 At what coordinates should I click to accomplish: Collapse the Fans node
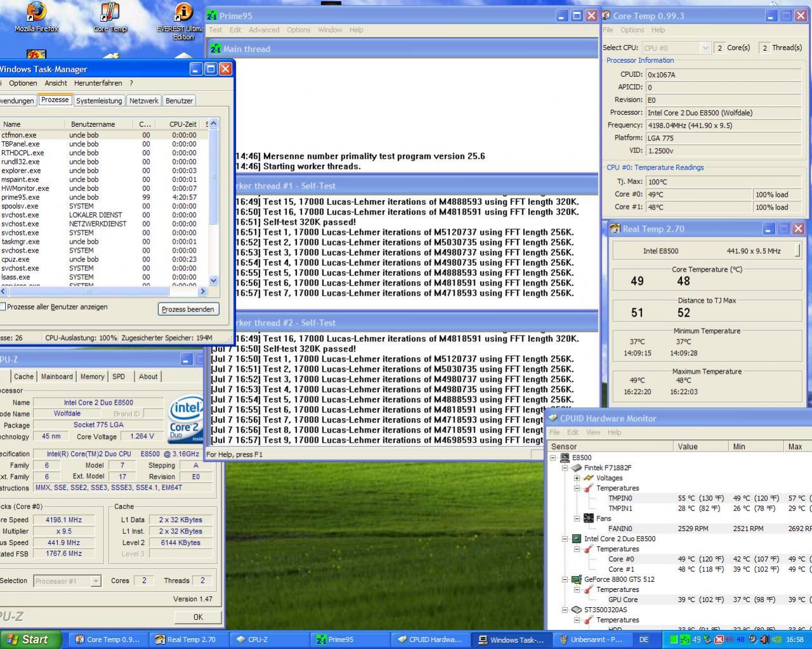577,518
